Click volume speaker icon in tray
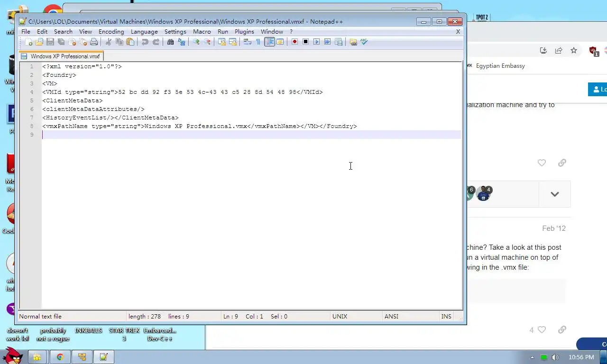The width and height of the screenshot is (607, 364). point(555,357)
